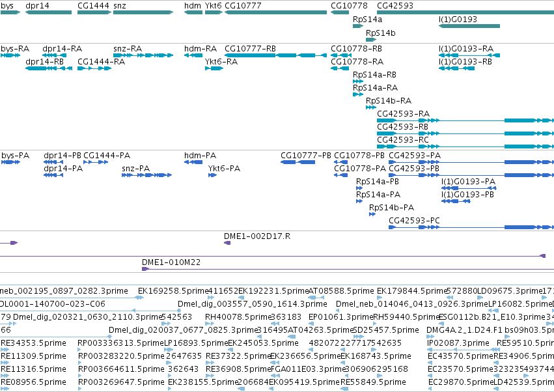Viewport: 554px width, 392px height.
Task: Select the hdm-RA transcript label
Action: [201, 49]
